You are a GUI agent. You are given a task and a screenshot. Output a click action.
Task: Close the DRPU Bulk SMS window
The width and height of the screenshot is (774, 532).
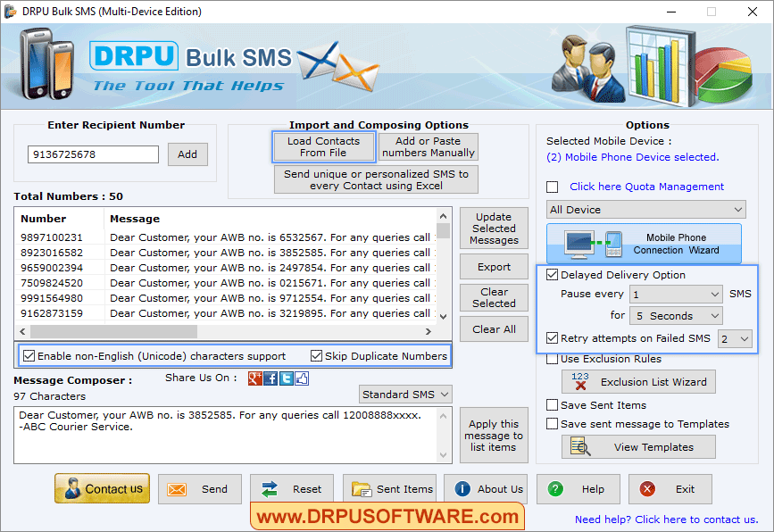coord(753,12)
